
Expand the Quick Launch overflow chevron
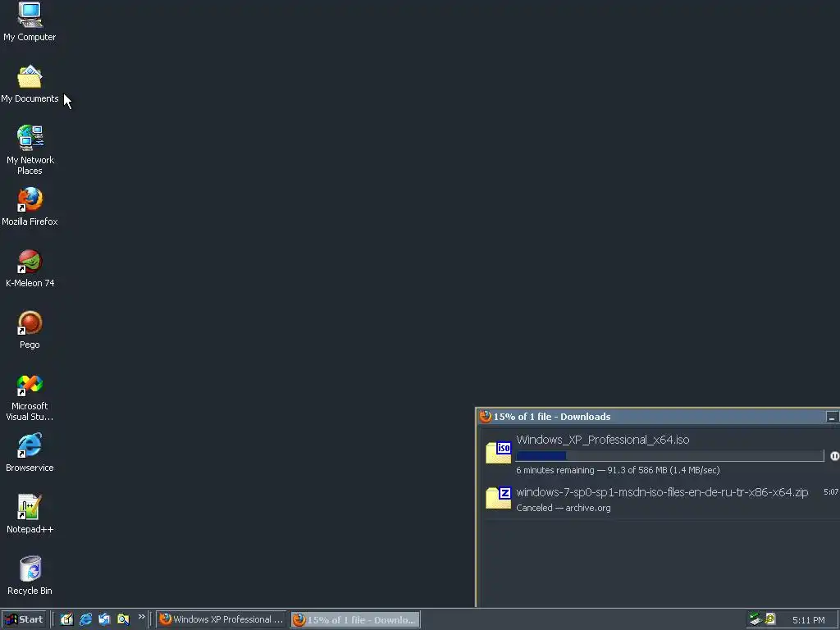141,617
